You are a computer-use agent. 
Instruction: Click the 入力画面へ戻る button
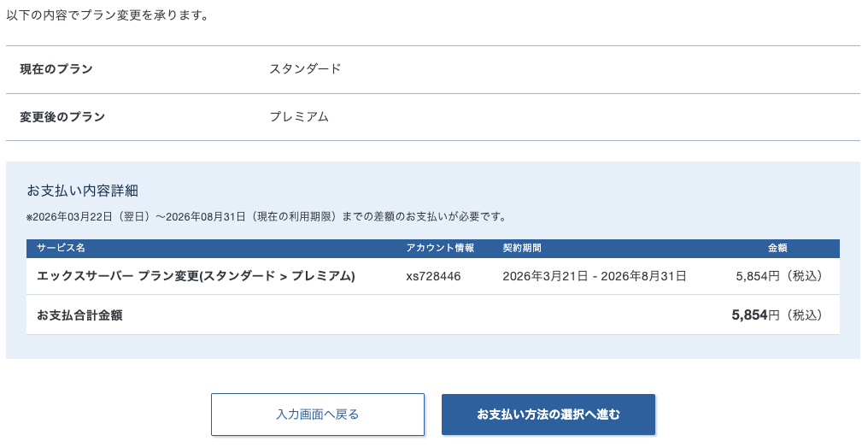tap(317, 415)
